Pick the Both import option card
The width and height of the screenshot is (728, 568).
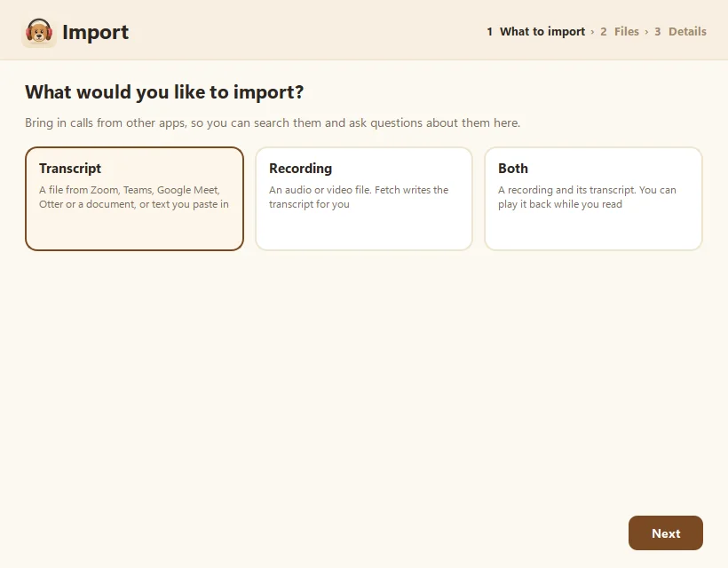tap(593, 199)
